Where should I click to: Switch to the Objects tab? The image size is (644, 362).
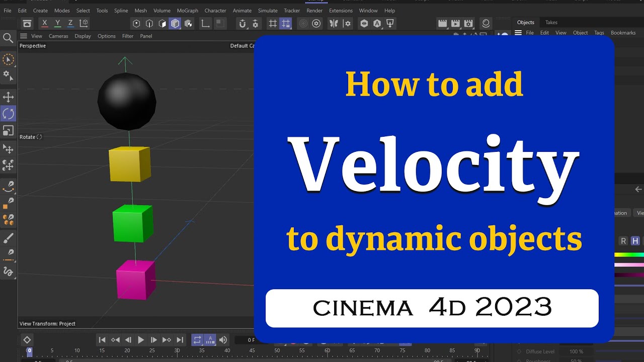pyautogui.click(x=526, y=22)
